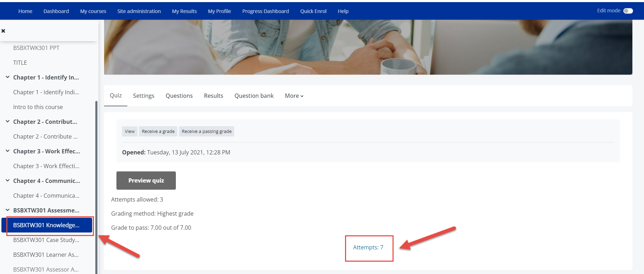Click the Attempts allowed: 3 text
This screenshot has width=644, height=274.
[137, 199]
